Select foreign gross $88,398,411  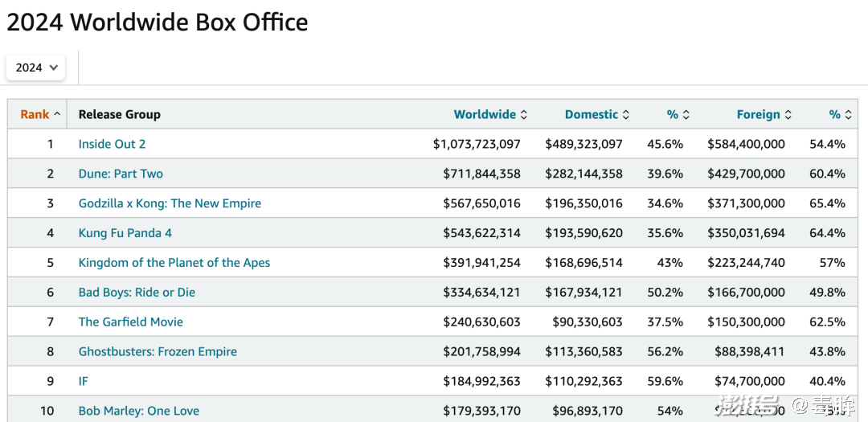click(x=750, y=352)
